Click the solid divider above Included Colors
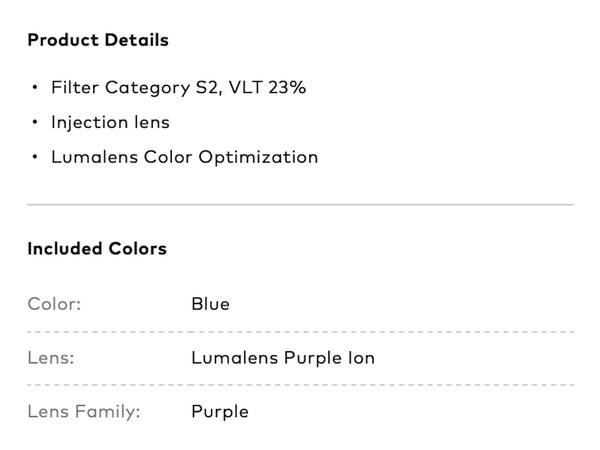Image resolution: width=600 pixels, height=450 pixels. pos(300,204)
